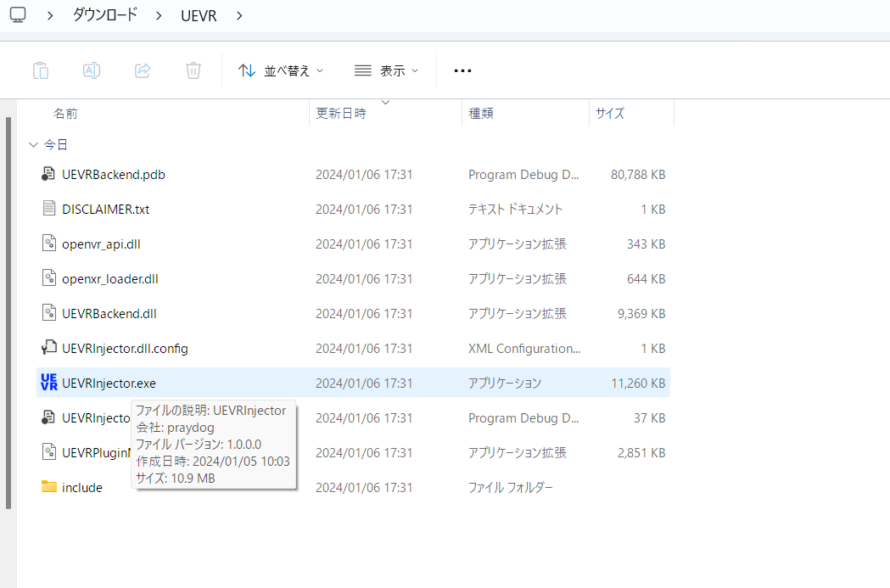The height and width of the screenshot is (588, 890).
Task: Click UEVR in the address breadcrumb
Action: [199, 16]
